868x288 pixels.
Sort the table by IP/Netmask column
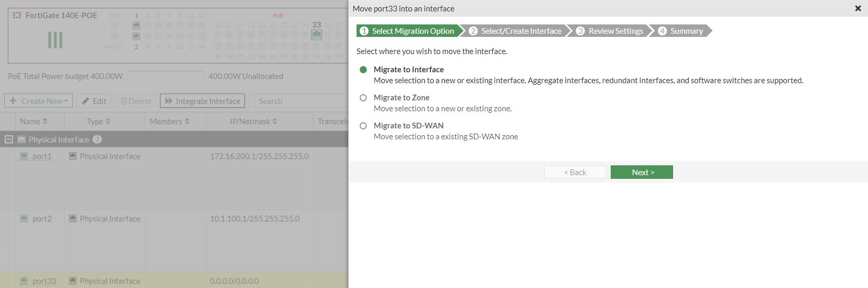tap(254, 121)
